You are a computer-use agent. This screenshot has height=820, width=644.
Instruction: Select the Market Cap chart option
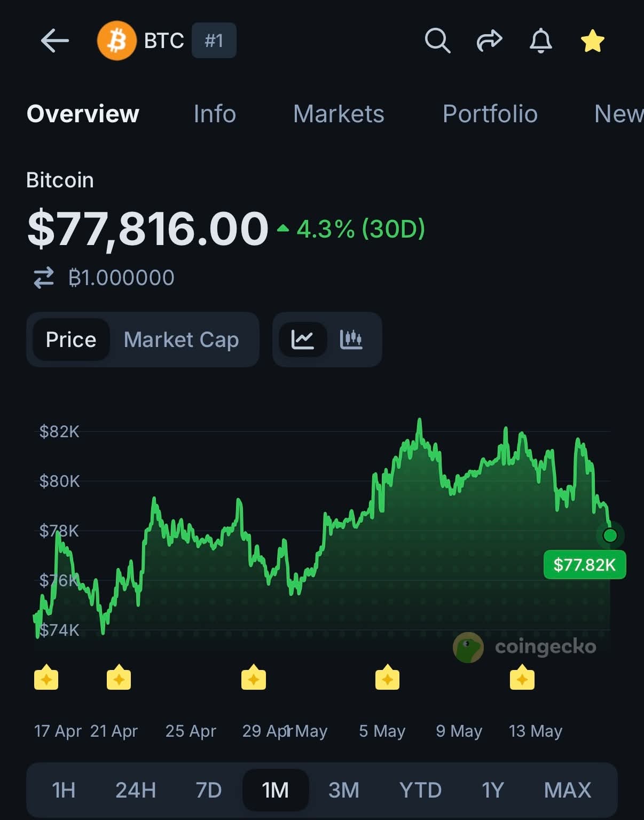tap(182, 340)
